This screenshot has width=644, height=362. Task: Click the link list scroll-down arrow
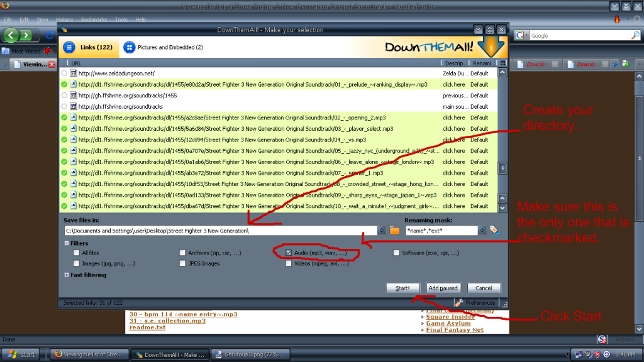tap(502, 208)
